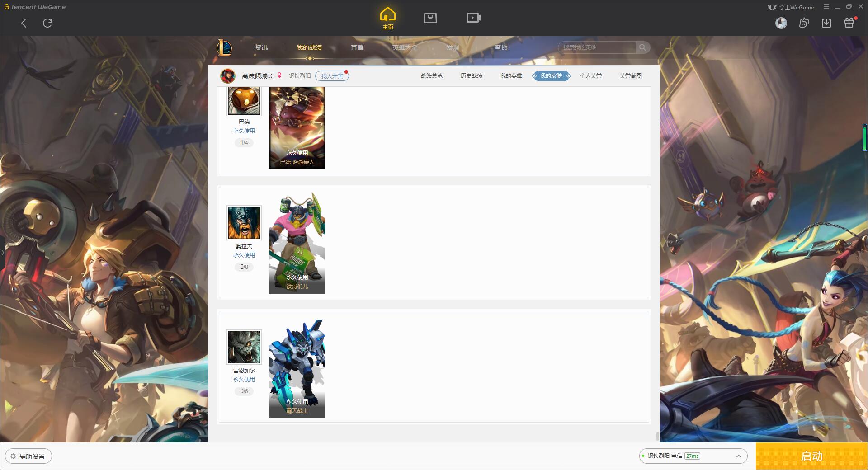
Task: Switch to the 直播 tab
Action: click(x=357, y=47)
